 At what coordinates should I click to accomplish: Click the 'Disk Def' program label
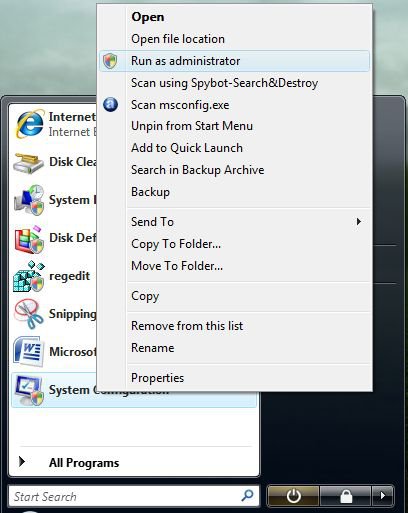click(x=72, y=238)
